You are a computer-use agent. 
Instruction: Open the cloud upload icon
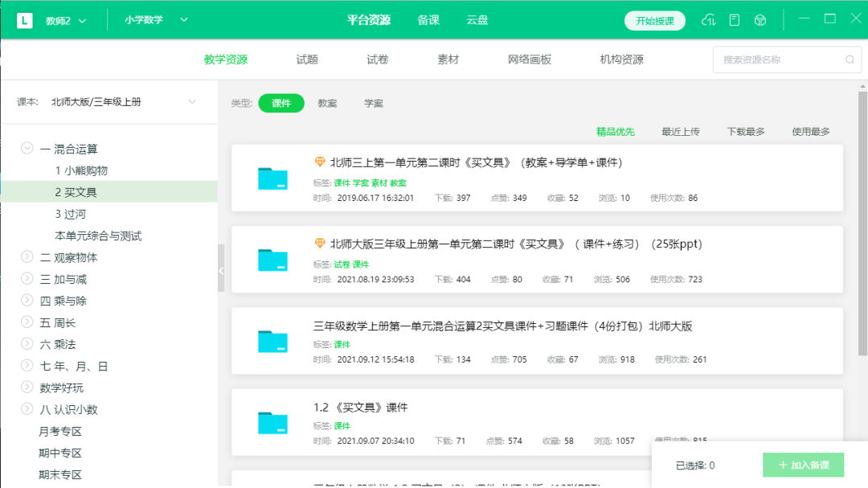708,20
